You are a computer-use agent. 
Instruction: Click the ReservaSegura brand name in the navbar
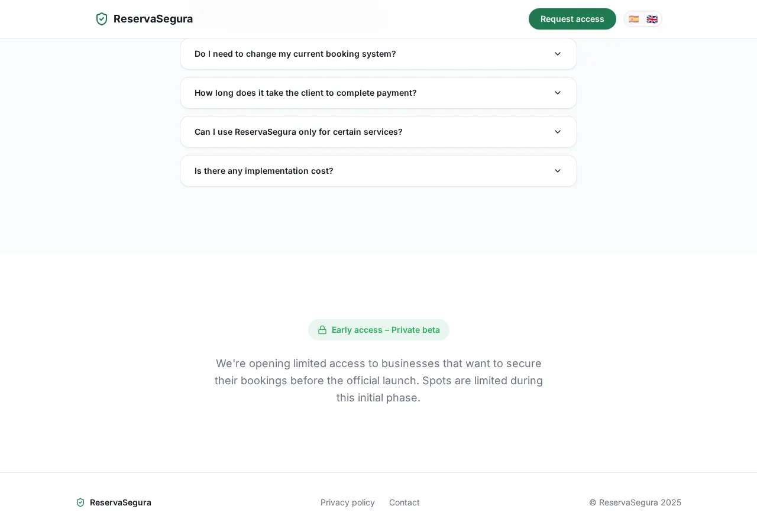[153, 19]
